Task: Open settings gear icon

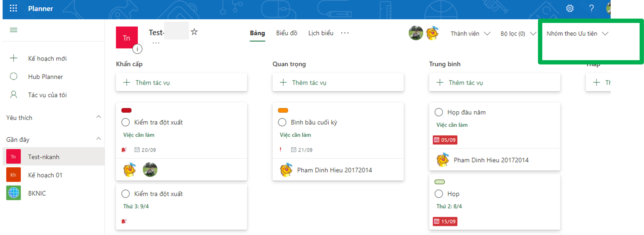Action: click(x=570, y=8)
